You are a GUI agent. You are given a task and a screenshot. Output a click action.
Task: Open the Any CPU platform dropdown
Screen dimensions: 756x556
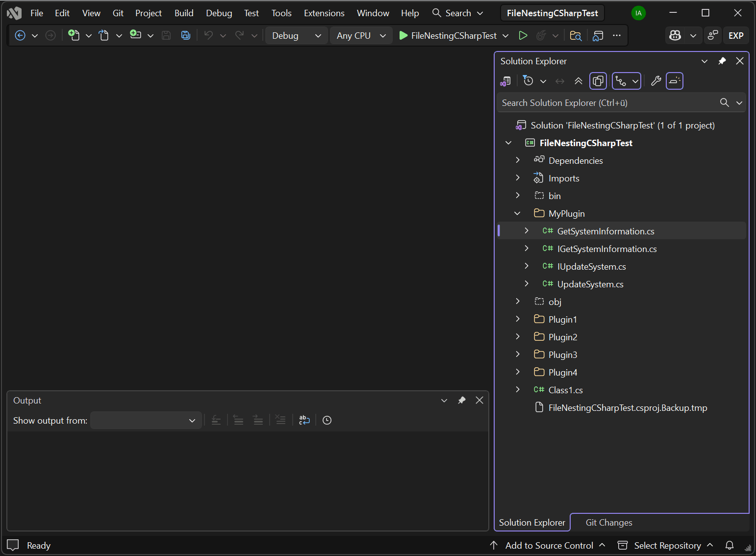pos(361,35)
